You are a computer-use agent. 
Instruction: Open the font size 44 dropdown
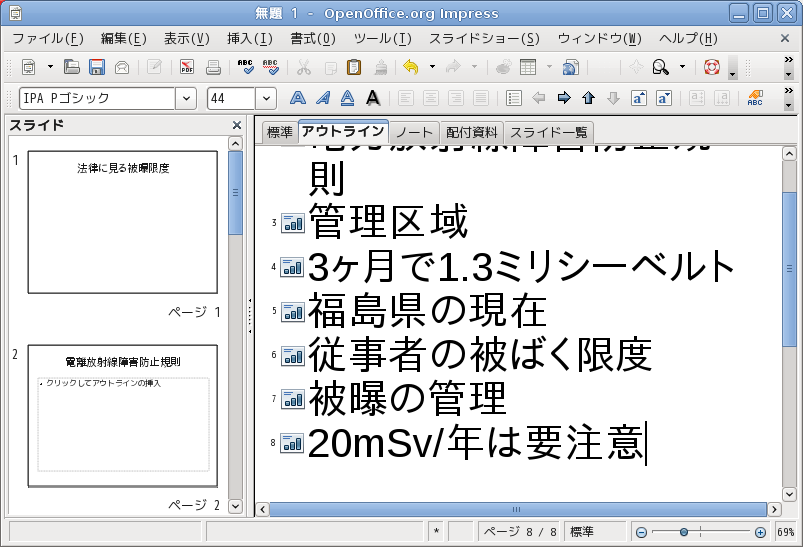pyautogui.click(x=266, y=99)
